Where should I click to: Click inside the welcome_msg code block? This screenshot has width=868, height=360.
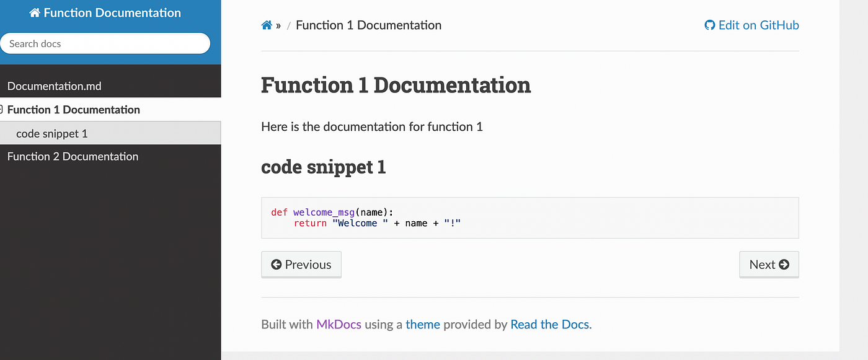point(530,217)
